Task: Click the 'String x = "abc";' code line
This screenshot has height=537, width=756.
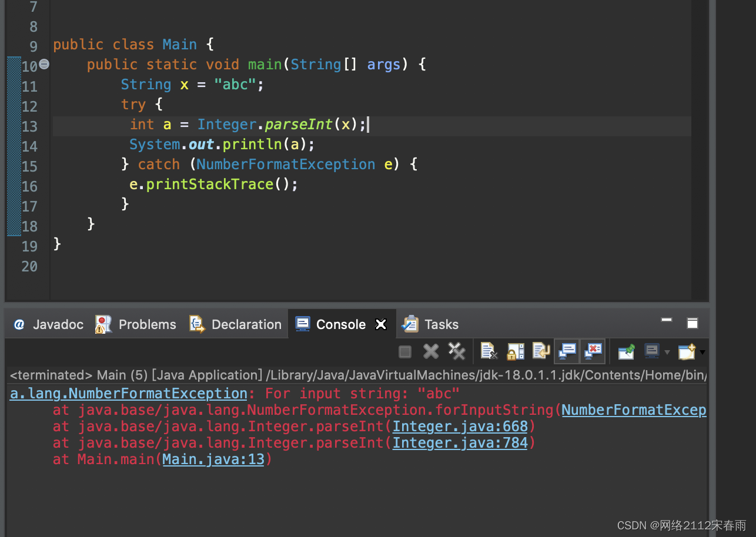Action: click(193, 85)
